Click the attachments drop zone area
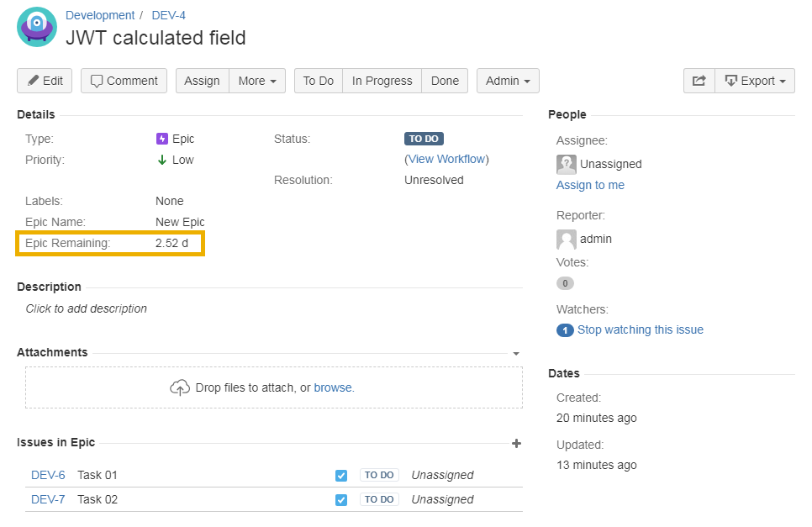 click(274, 387)
